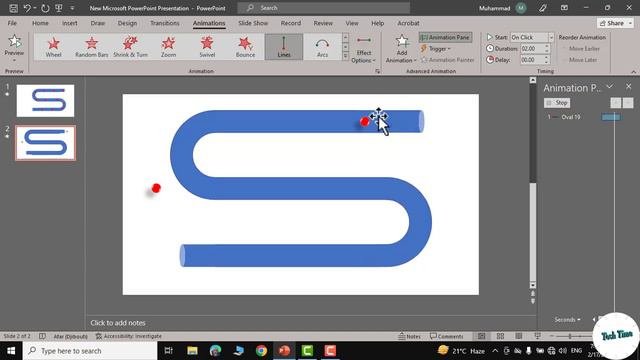Click the Animation Painter button

447,60
